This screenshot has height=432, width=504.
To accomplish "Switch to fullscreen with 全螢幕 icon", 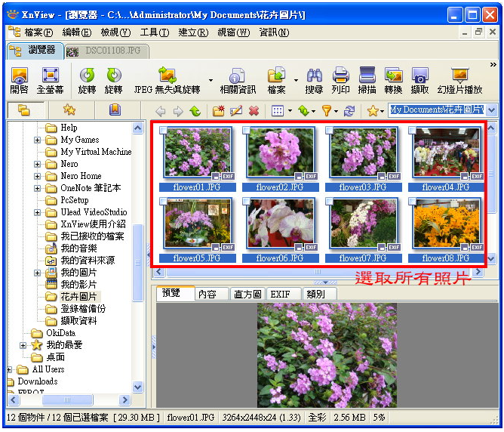I will [50, 80].
